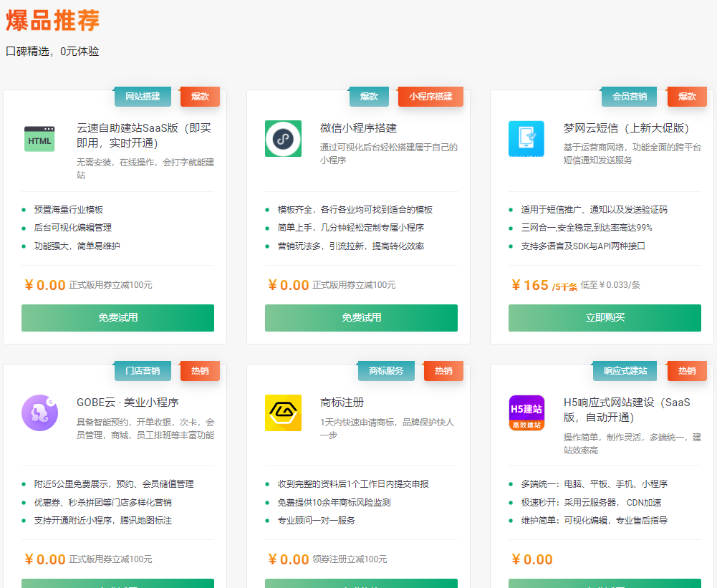Click 正式版用券立减100元 on GOBE云 card
The height and width of the screenshot is (588, 717).
tap(110, 559)
